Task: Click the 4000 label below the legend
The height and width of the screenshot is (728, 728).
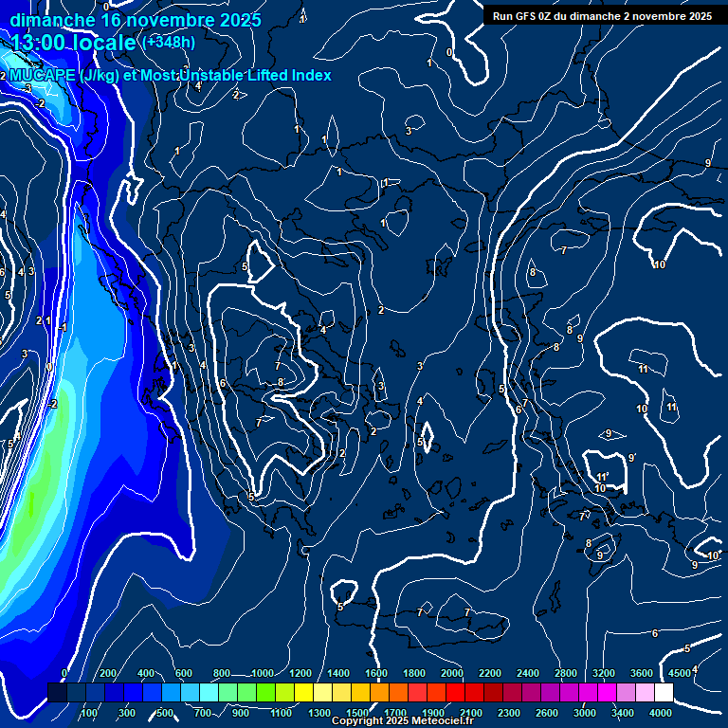Action: [x=661, y=712]
